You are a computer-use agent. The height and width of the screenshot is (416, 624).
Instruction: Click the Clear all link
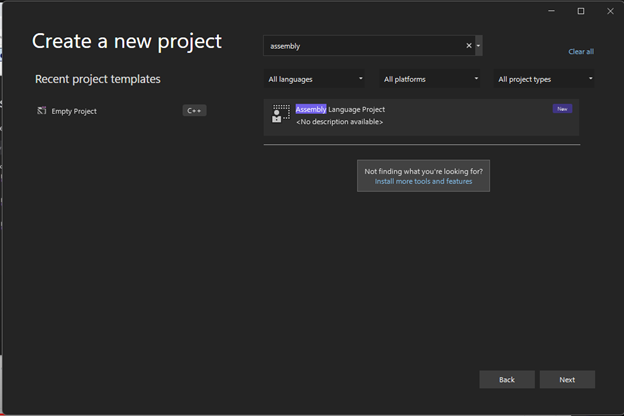[581, 51]
